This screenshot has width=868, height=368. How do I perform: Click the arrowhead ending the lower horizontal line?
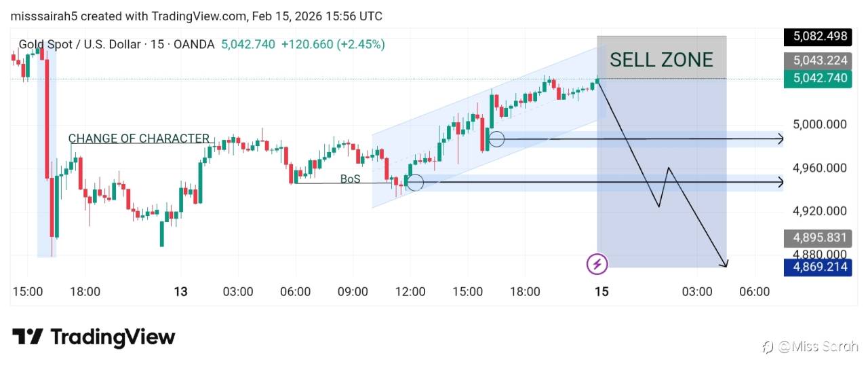pyautogui.click(x=781, y=182)
